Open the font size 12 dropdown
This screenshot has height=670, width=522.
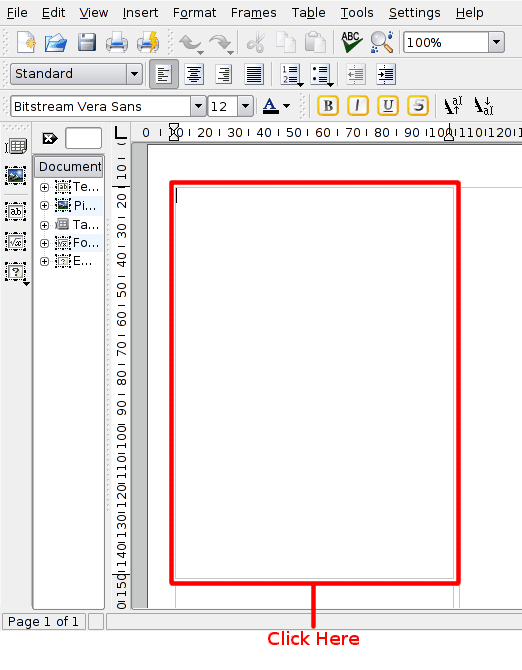point(245,106)
